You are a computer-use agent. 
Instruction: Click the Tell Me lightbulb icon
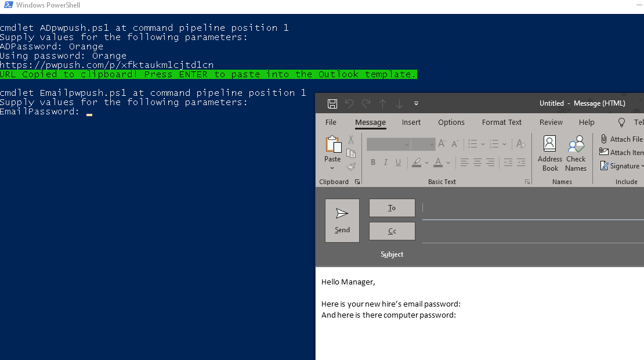621,122
